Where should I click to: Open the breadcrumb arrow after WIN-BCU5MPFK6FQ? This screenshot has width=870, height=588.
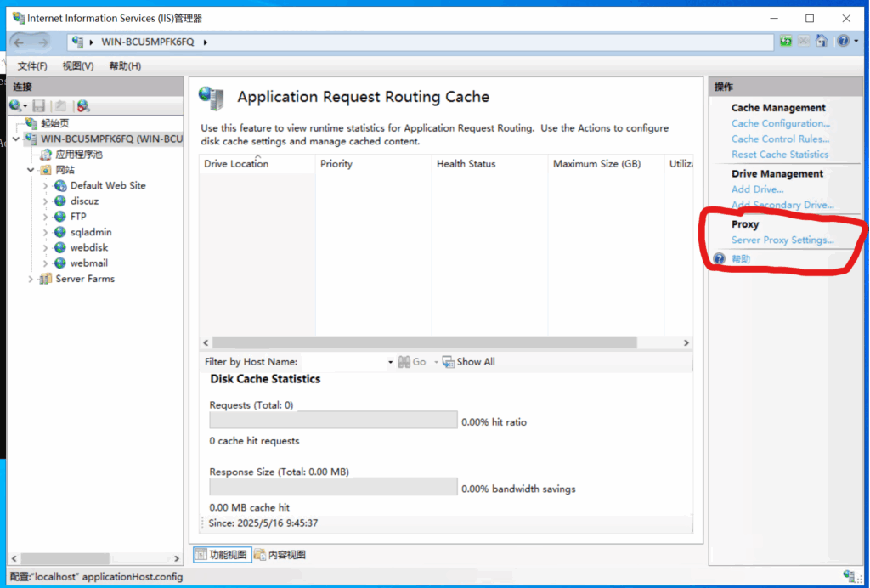tap(206, 42)
